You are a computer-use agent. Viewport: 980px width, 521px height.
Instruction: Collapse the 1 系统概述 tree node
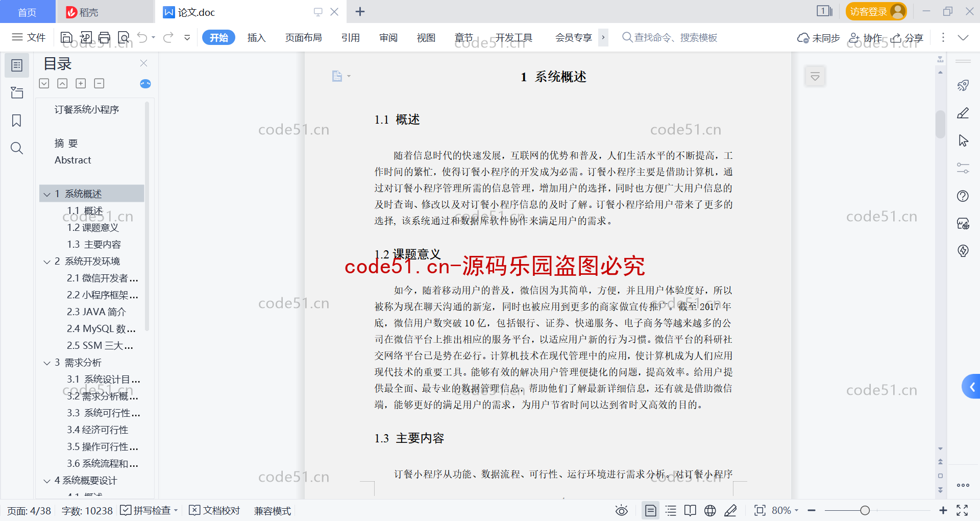click(47, 194)
